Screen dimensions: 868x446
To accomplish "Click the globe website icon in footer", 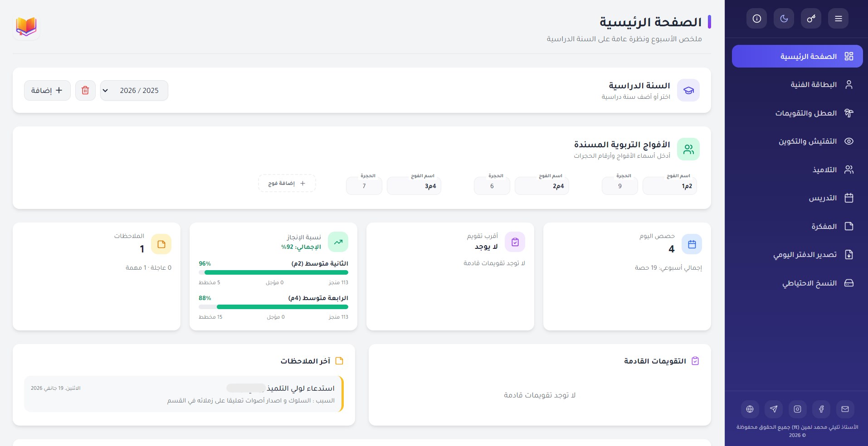I will [x=750, y=409].
